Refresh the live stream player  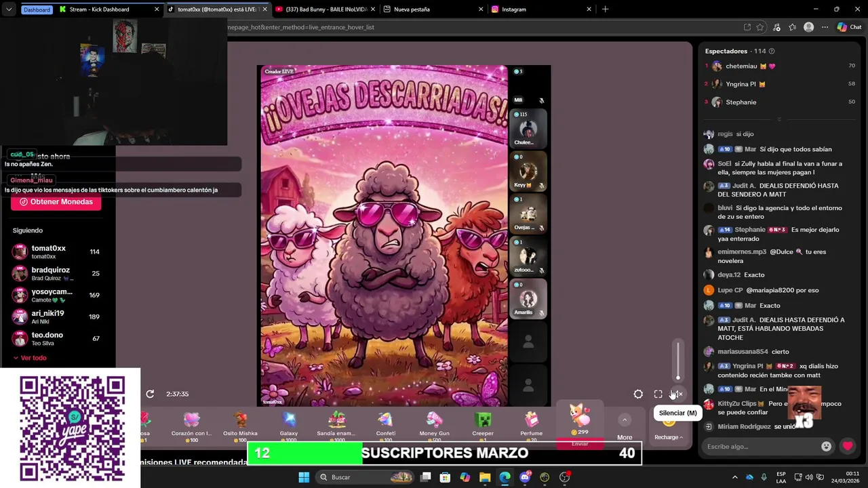click(150, 394)
